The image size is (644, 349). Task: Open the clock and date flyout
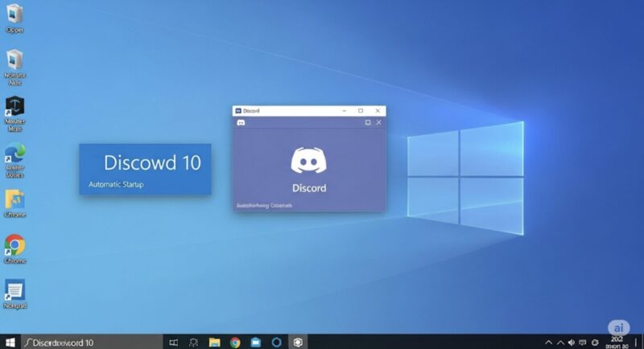pyautogui.click(x=617, y=343)
